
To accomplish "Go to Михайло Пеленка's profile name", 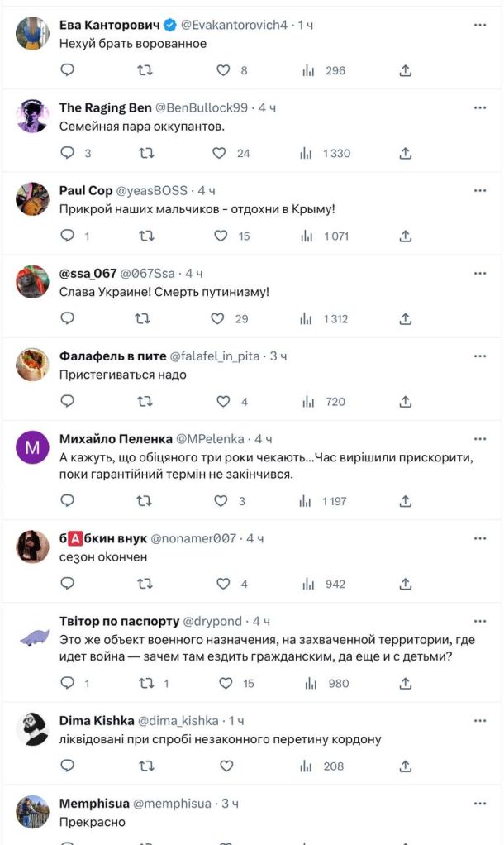I will [116, 438].
